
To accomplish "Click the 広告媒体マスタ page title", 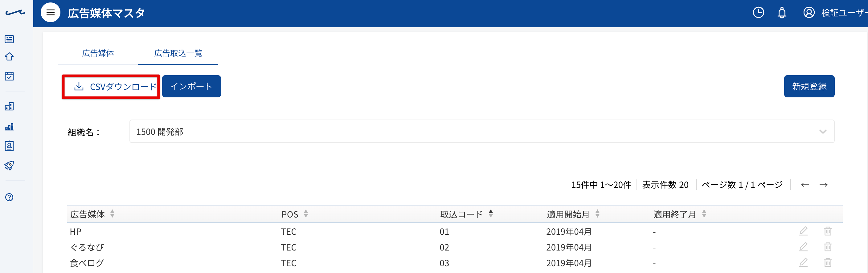I will click(x=106, y=13).
